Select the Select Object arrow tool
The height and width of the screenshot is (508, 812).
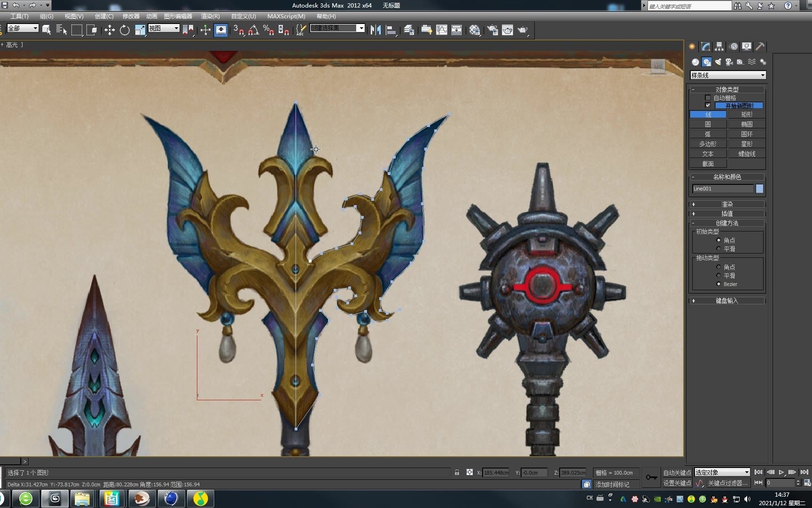46,30
